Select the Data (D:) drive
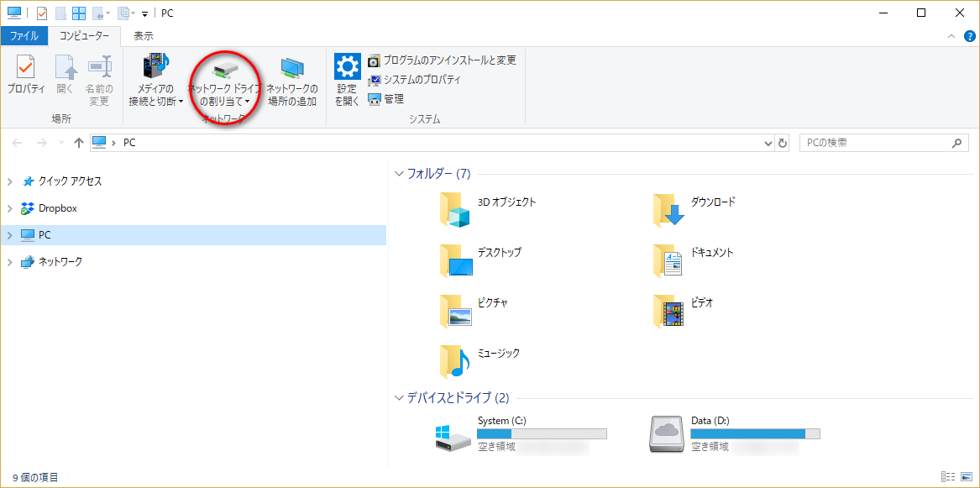The height and width of the screenshot is (488, 980). click(x=668, y=435)
